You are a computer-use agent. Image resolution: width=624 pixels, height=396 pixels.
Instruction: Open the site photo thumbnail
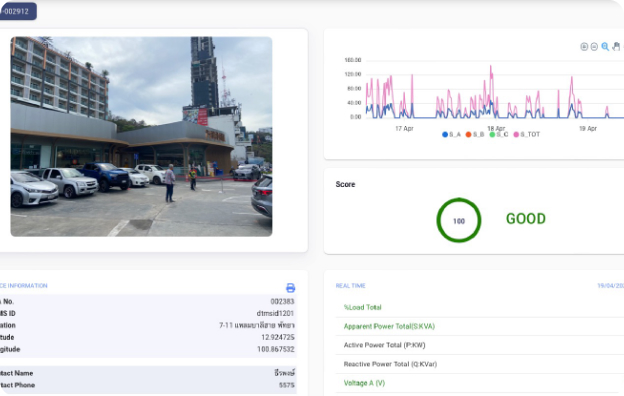click(x=141, y=137)
